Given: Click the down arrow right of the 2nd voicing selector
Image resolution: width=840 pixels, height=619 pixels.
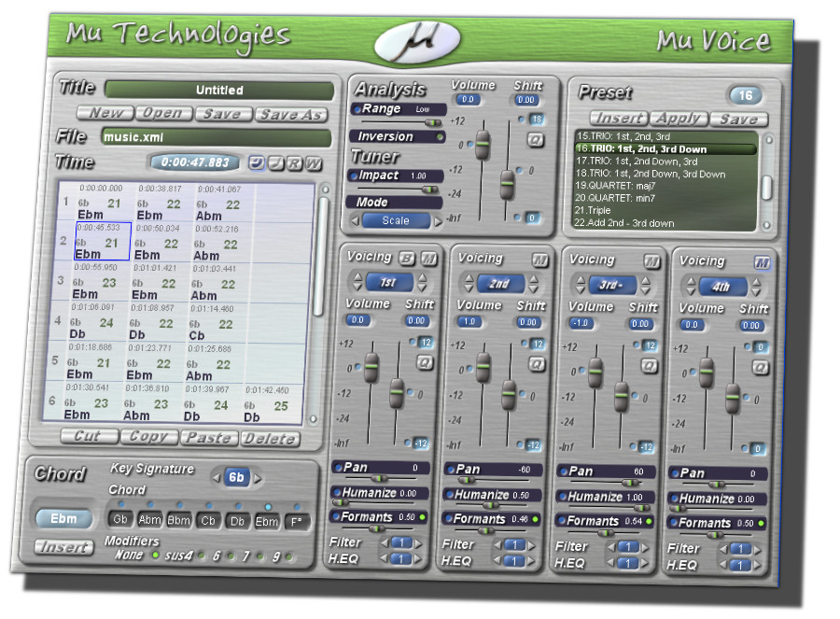Looking at the screenshot, I should pos(533,288).
